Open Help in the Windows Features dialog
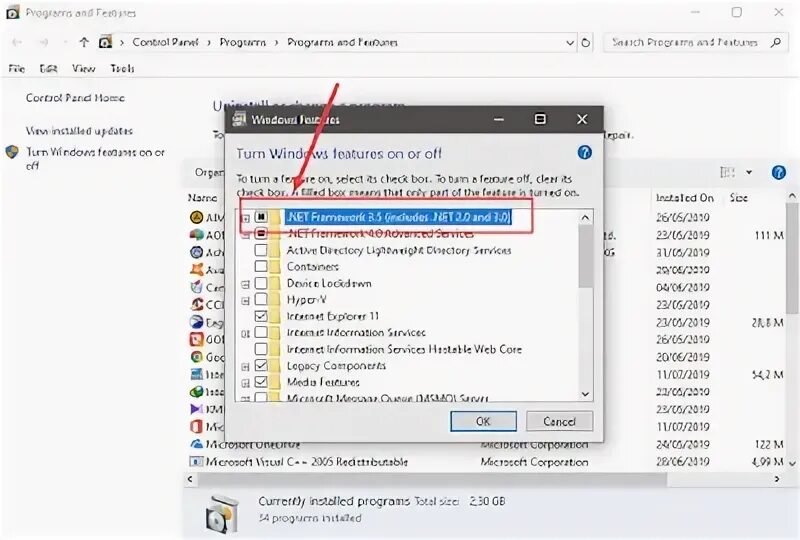The image size is (800, 540). point(585,152)
